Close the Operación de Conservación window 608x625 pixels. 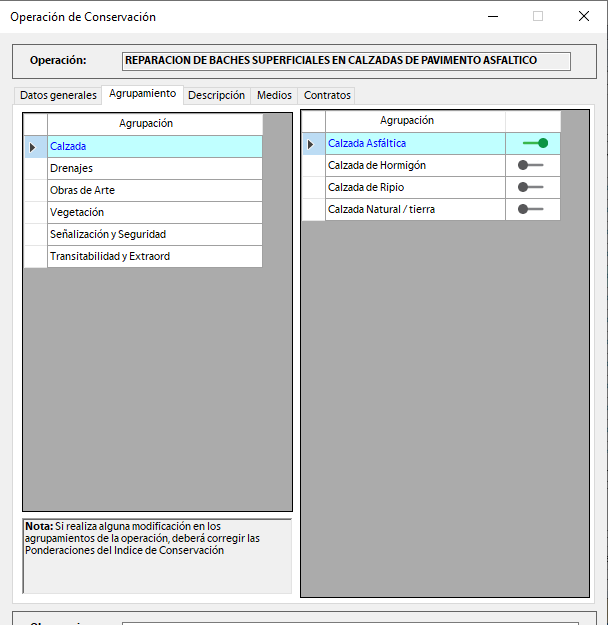point(584,16)
